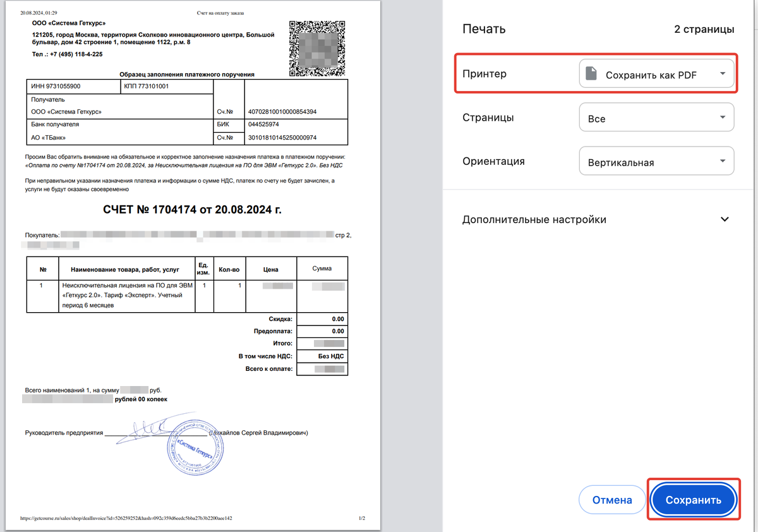Click the getcourse.ru URL in page footer
This screenshot has width=758, height=532.
(126, 519)
